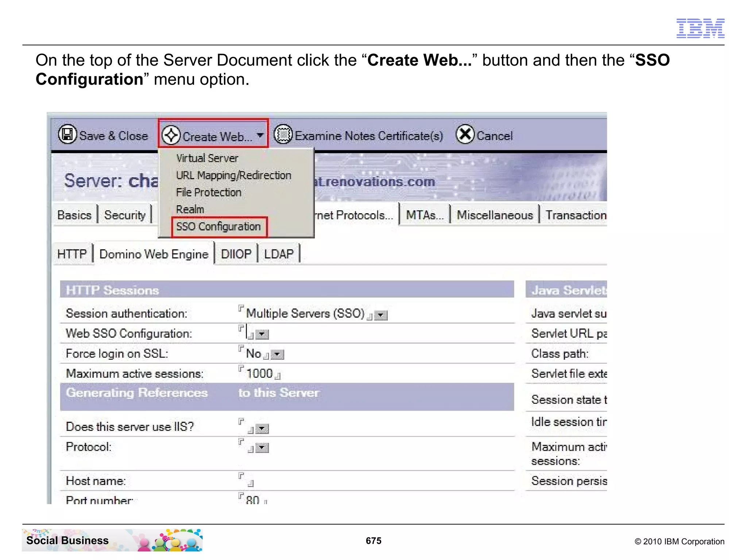
Task: Click the Web SSO Configuration input field
Action: pyautogui.click(x=247, y=333)
